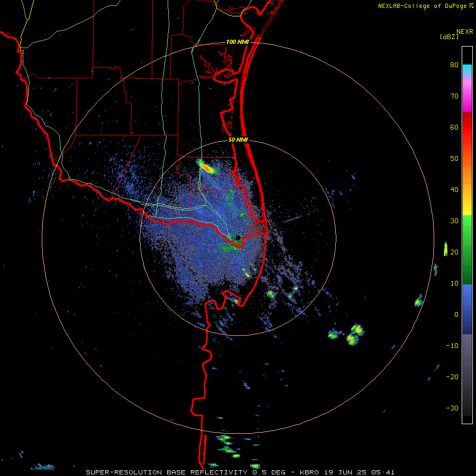Click the dBZ legend unit label
Viewport: 476px width, 476px height.
(449, 36)
